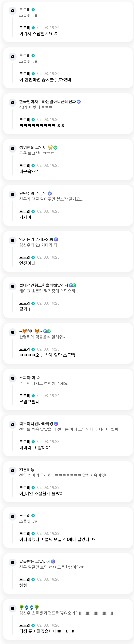
Task: Click avatar icon beside '소피아 이 ☆'
Action: [x=12, y=378]
